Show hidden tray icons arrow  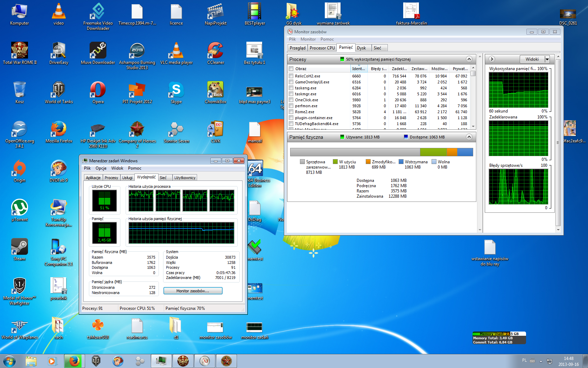coord(541,361)
